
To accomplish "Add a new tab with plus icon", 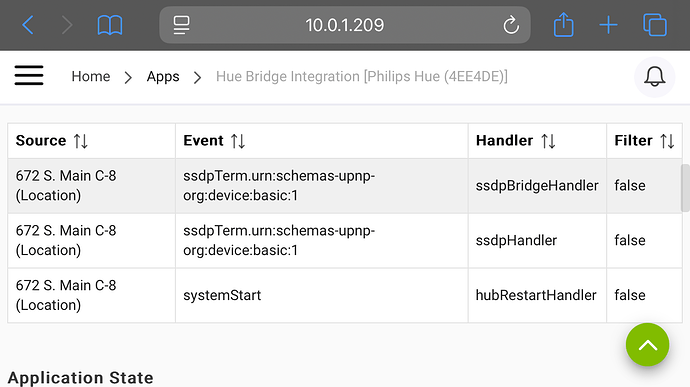I will tap(608, 25).
